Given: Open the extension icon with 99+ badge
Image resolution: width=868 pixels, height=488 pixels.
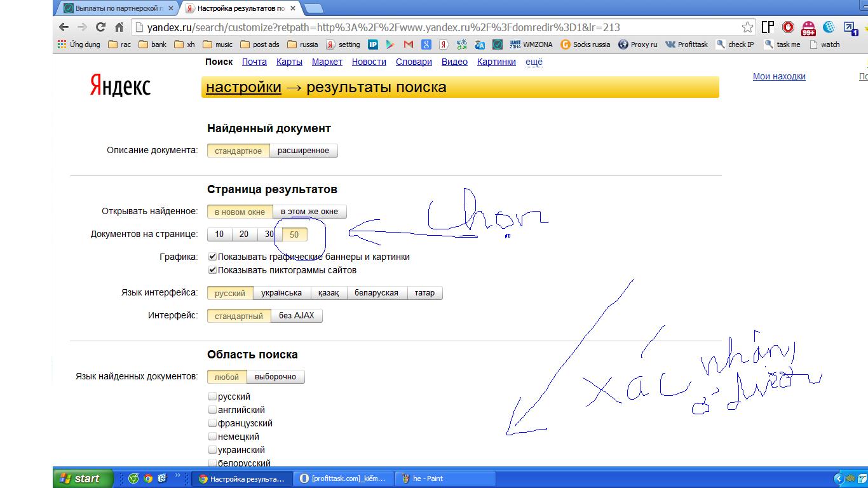Looking at the screenshot, I should 808,27.
